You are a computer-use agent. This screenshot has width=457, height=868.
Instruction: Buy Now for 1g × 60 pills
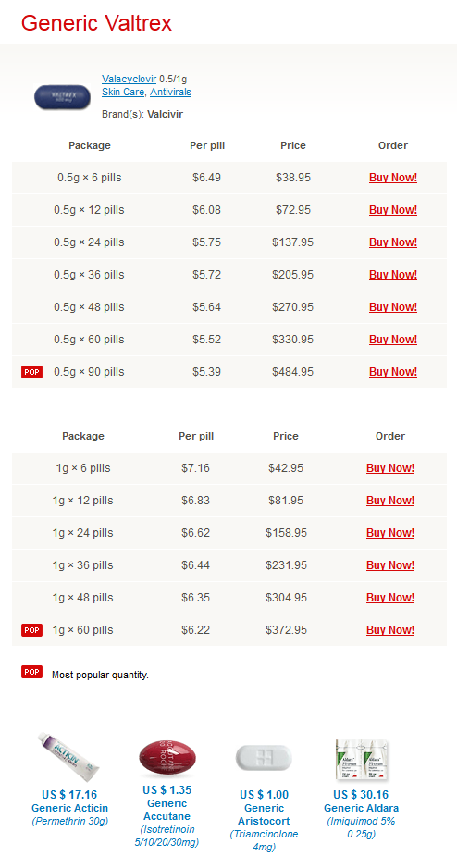pos(390,630)
